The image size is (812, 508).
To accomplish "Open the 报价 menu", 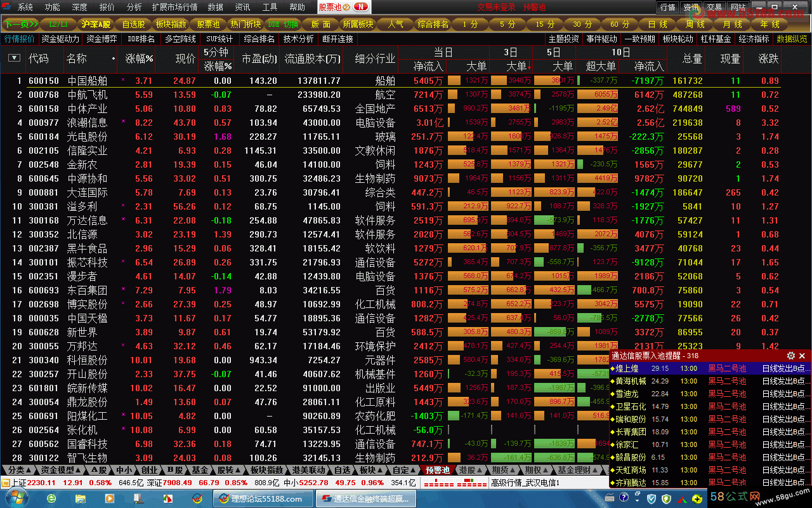I will [x=107, y=7].
